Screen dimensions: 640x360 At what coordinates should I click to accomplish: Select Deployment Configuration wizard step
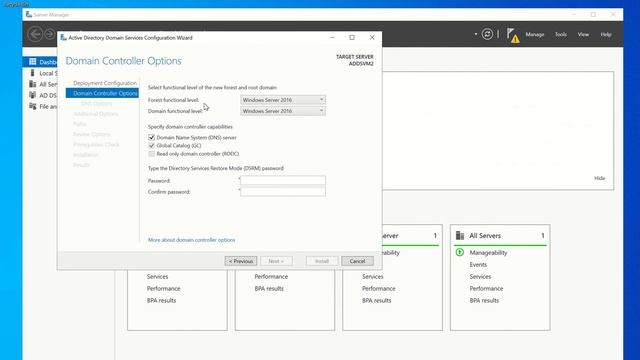pyautogui.click(x=105, y=83)
